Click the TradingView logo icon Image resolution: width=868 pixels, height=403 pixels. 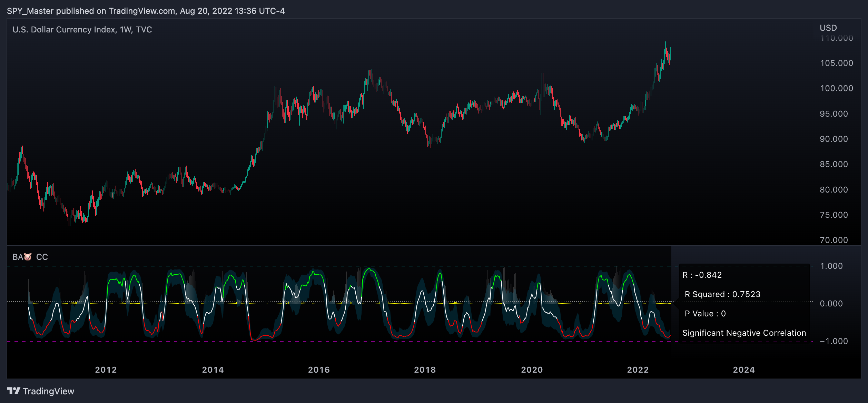pos(14,391)
